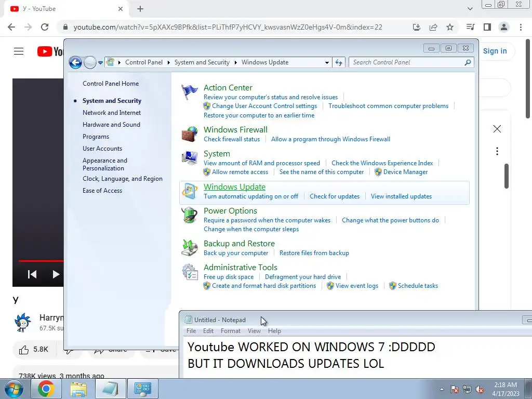This screenshot has width=532, height=399.
Task: Bookmark this page with the star icon
Action: coord(450,27)
